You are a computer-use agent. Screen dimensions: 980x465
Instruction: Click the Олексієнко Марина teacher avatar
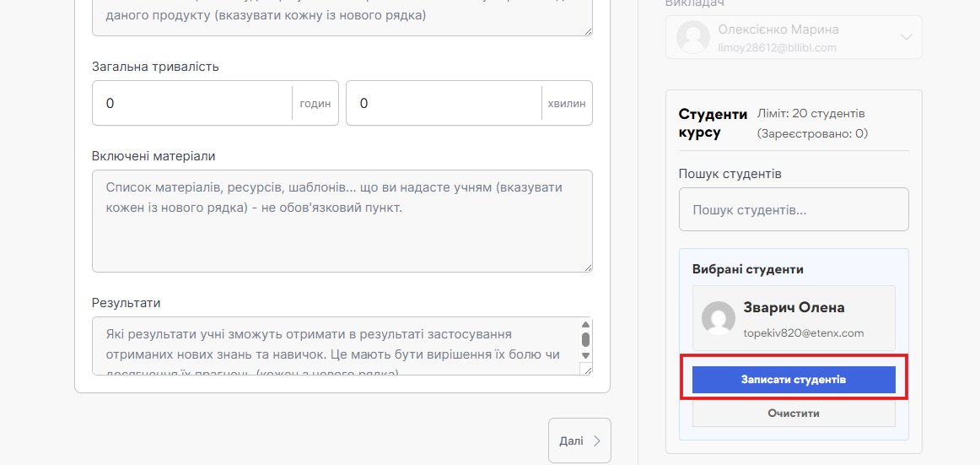tap(693, 37)
